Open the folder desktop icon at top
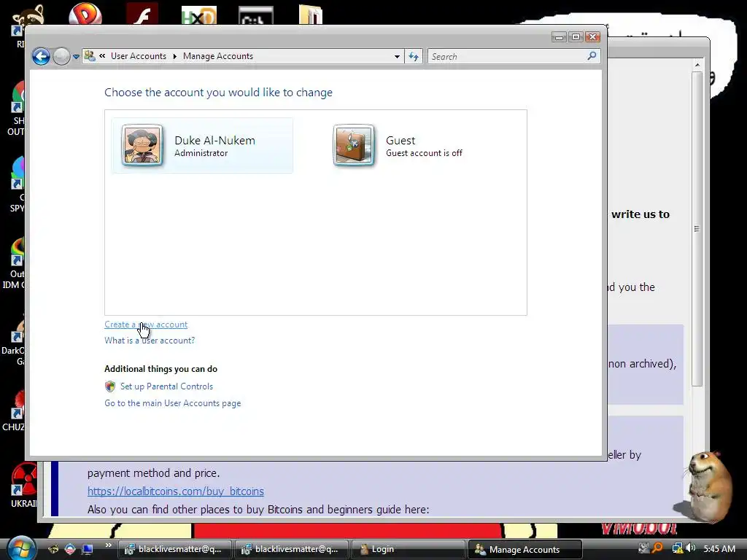The image size is (747, 560). pyautogui.click(x=311, y=15)
